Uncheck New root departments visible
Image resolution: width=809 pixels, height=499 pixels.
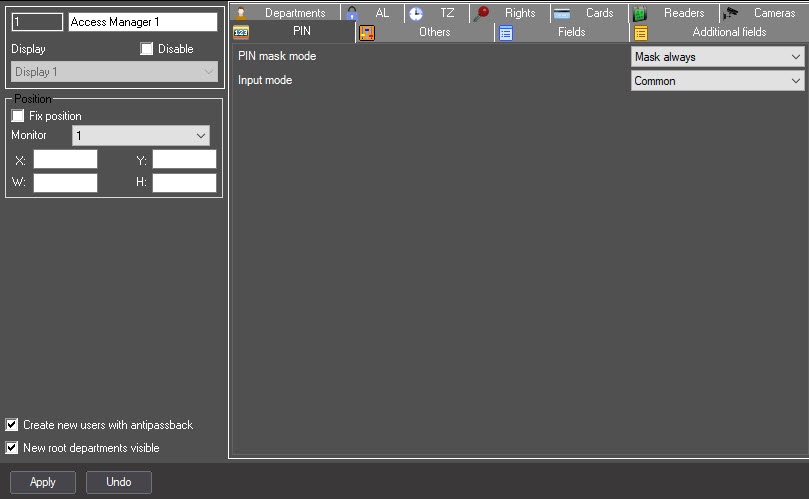tap(11, 447)
